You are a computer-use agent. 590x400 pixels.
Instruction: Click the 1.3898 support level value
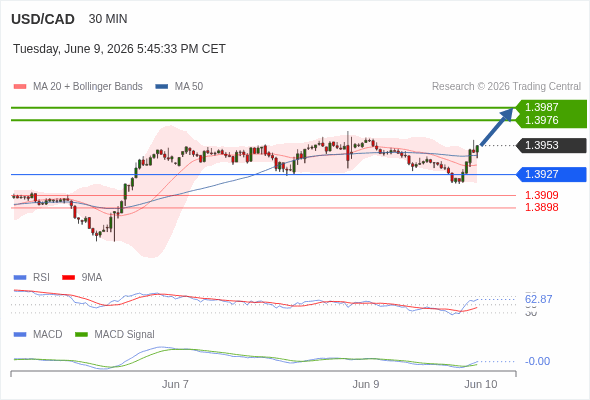pyautogui.click(x=541, y=207)
